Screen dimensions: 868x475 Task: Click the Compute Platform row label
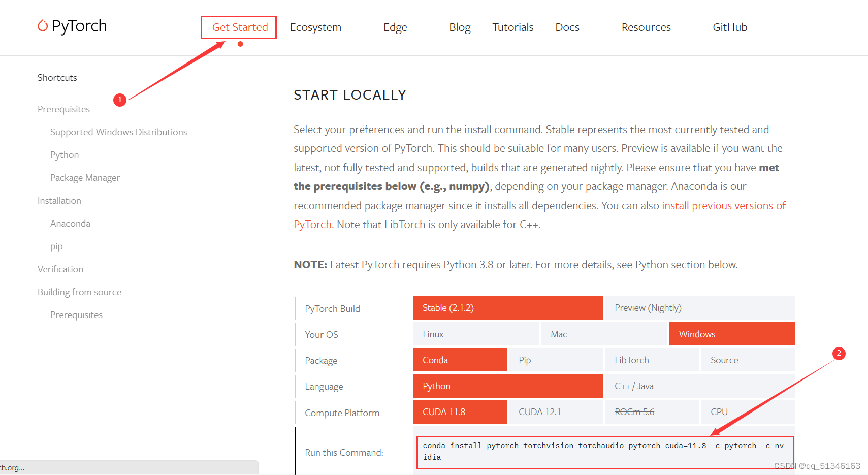pos(342,413)
